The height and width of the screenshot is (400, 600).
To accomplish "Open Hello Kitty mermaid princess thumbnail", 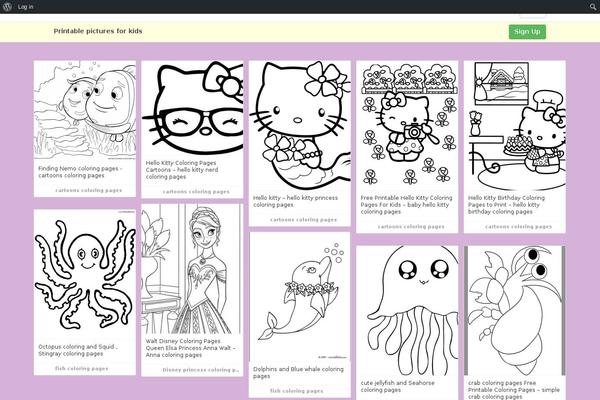I will (x=300, y=125).
